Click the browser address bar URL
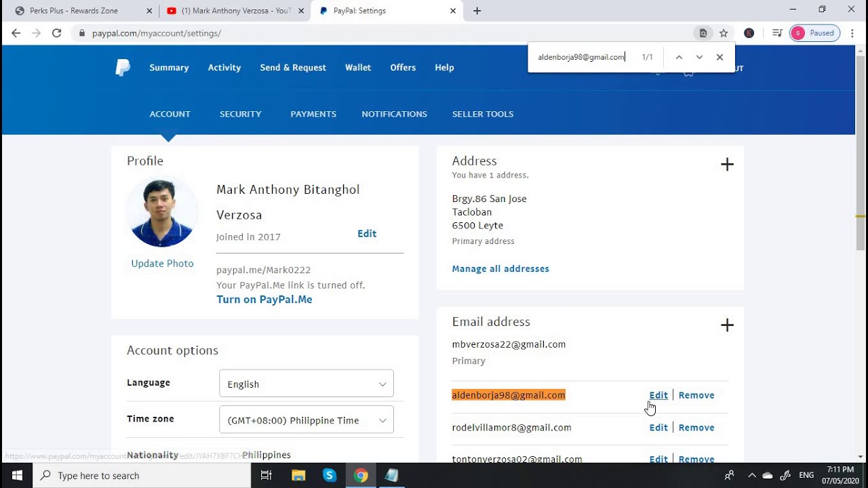The width and height of the screenshot is (868, 488). [157, 33]
